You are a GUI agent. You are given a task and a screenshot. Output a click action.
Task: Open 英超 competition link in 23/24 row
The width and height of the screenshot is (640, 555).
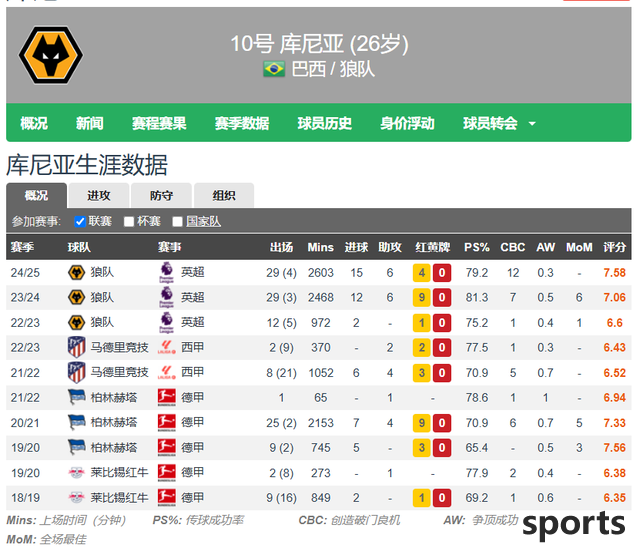coord(193,297)
